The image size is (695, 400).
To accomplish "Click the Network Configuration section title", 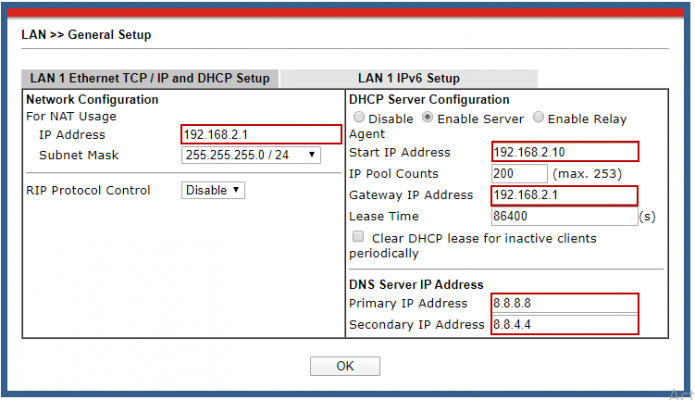I will click(92, 100).
